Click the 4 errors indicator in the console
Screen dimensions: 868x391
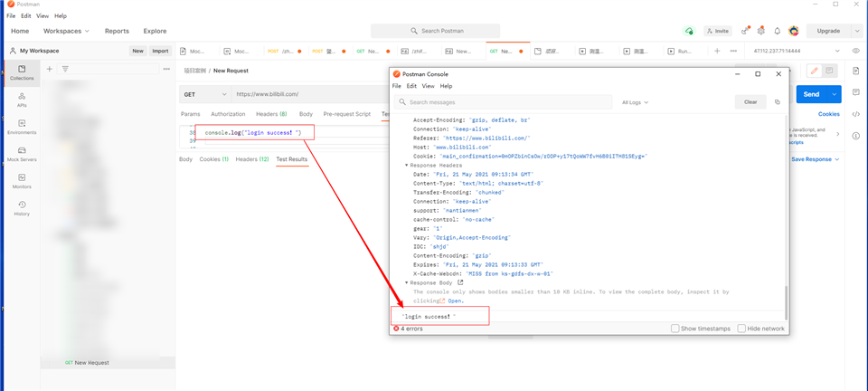(408, 329)
